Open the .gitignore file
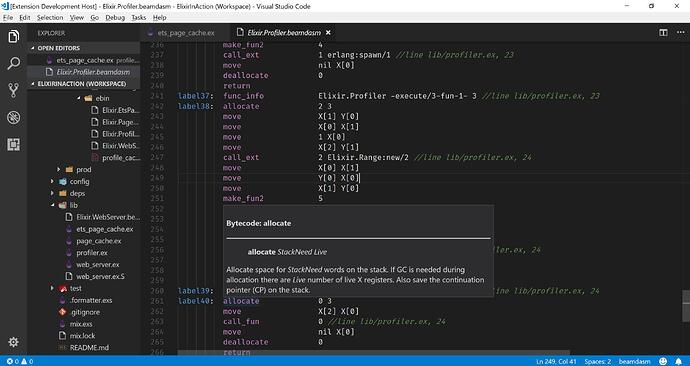 84,312
